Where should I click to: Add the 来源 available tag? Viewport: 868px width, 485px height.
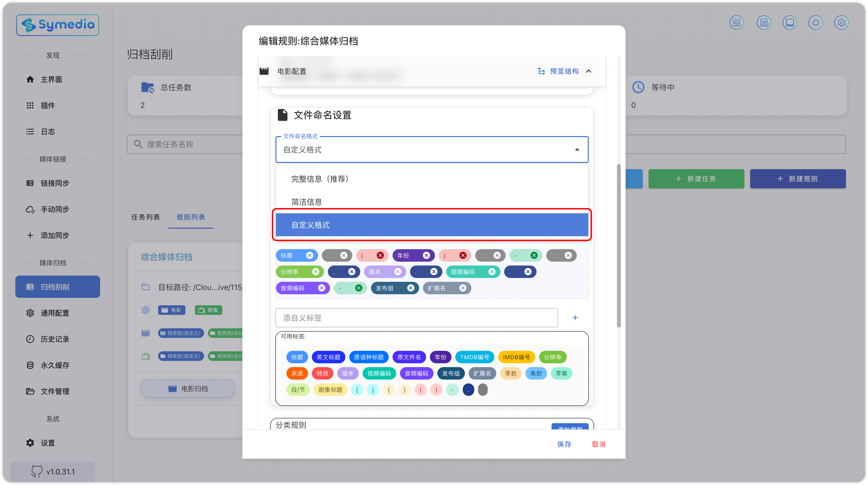coord(297,373)
